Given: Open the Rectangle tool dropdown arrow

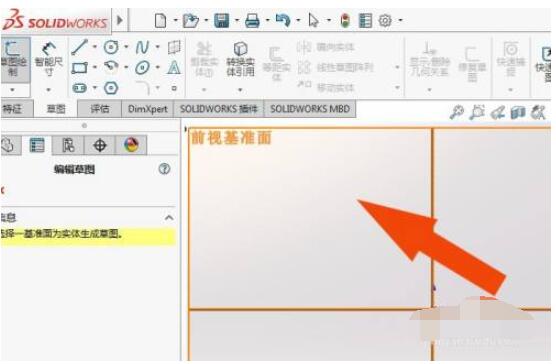Looking at the screenshot, I should click(95, 67).
